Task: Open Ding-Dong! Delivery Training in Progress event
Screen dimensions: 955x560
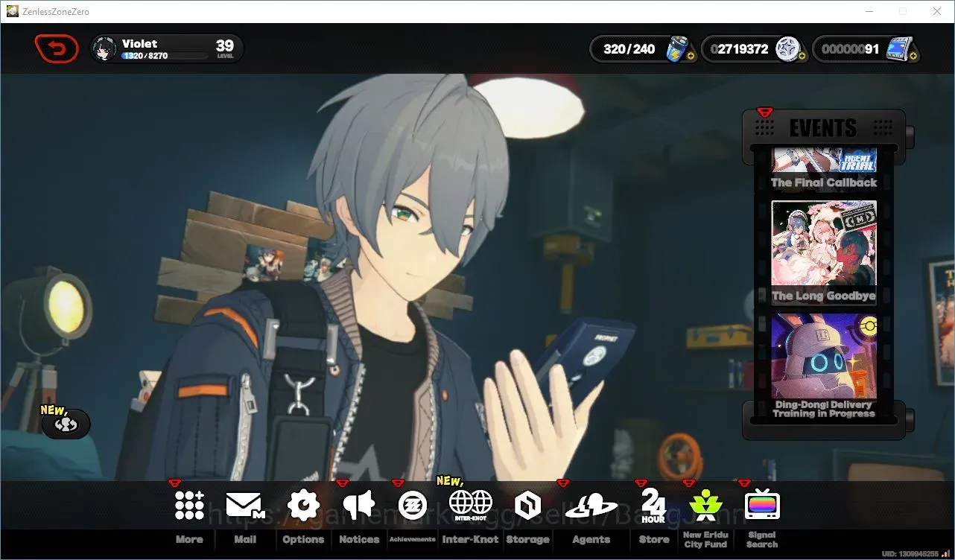Action: coord(824,366)
